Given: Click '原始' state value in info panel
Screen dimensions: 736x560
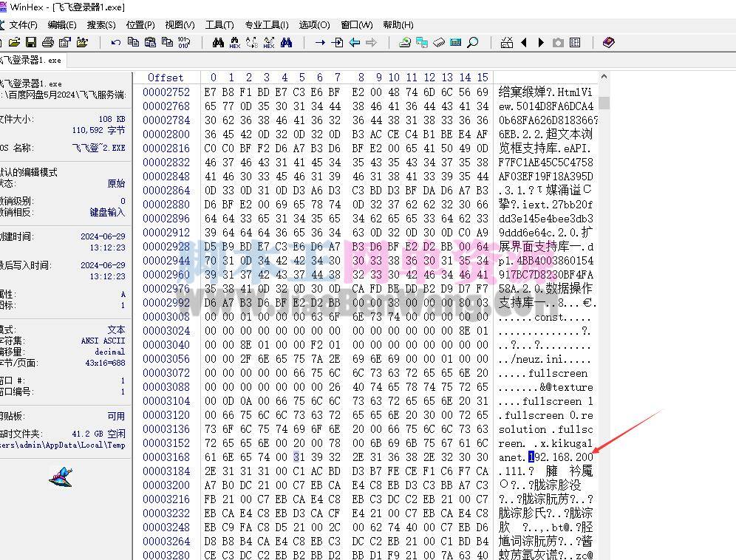Looking at the screenshot, I should tap(117, 183).
